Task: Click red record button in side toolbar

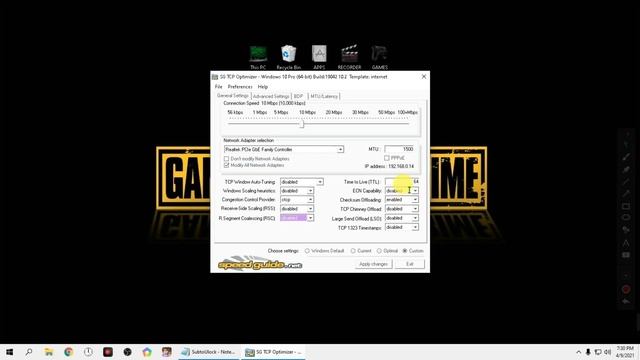Action: pyautogui.click(x=626, y=289)
